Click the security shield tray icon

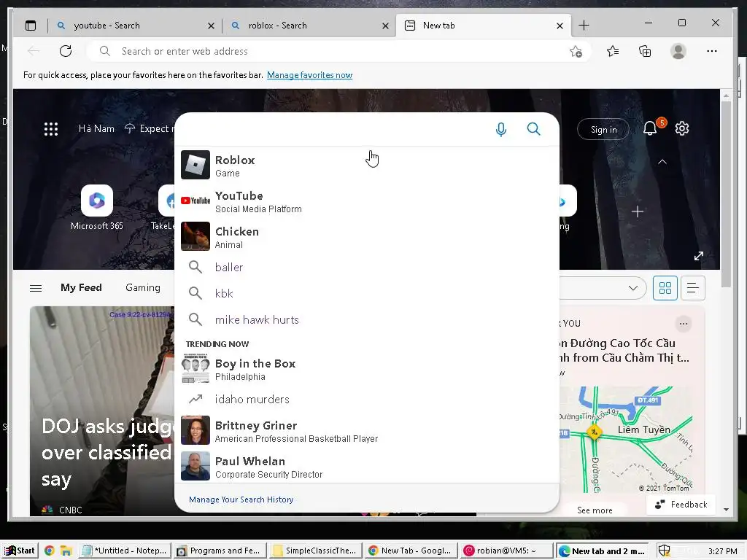point(664,551)
